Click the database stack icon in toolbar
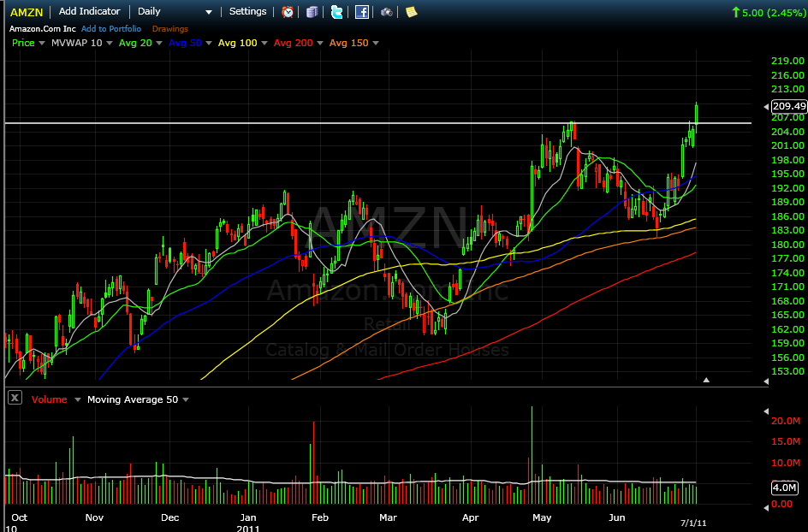Viewport: 808px width, 532px height. (x=312, y=12)
